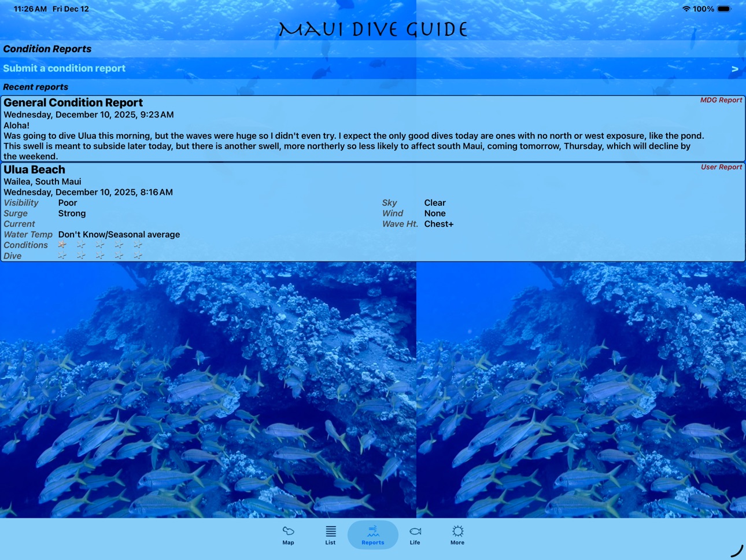Image resolution: width=746 pixels, height=560 pixels.
Task: Click the Wi-Fi status icon
Action: tap(686, 9)
